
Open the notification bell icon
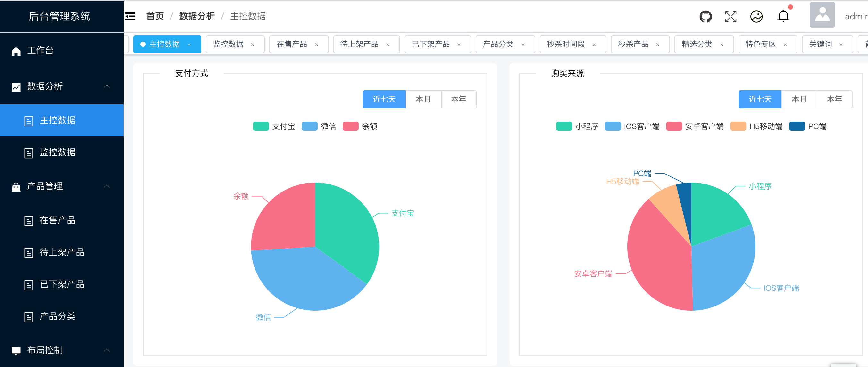click(x=783, y=16)
